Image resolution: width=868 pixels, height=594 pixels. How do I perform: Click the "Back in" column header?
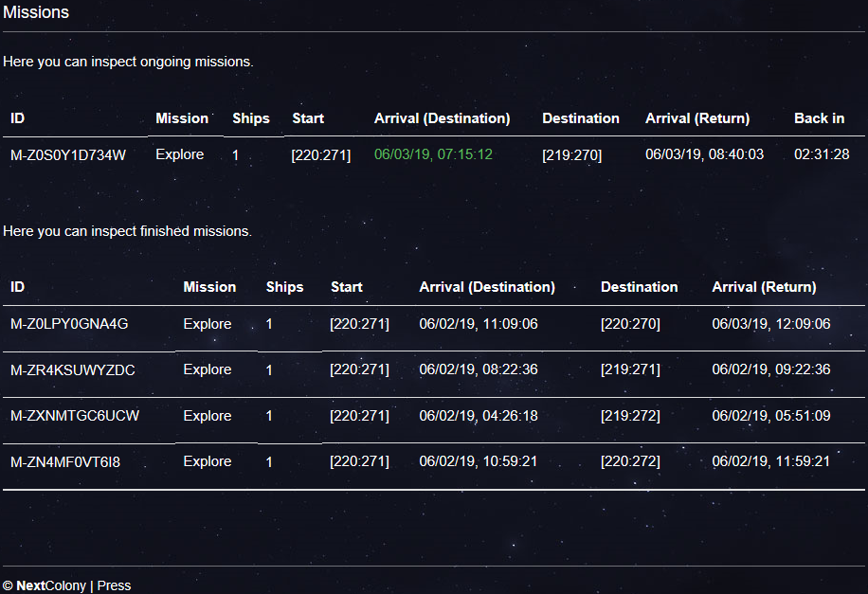pos(819,118)
